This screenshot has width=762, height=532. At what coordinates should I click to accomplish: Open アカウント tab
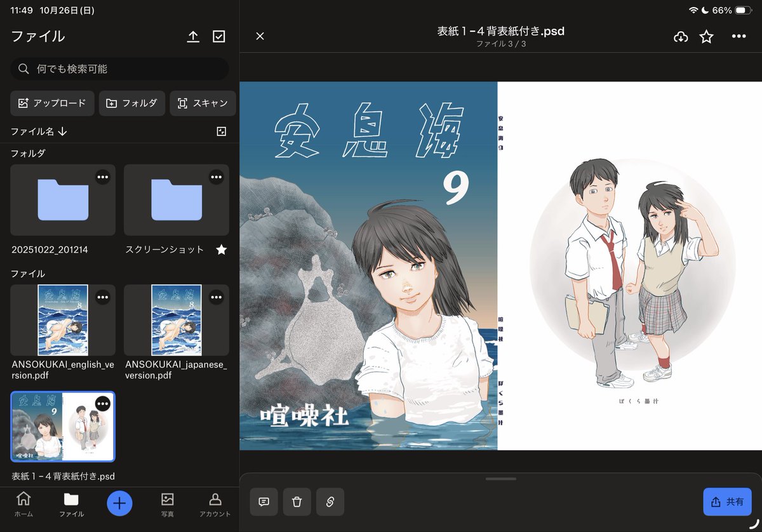pyautogui.click(x=215, y=503)
